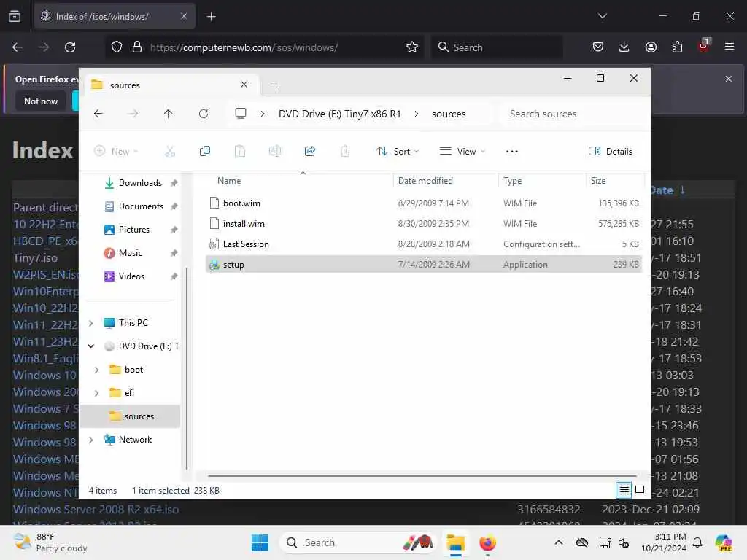
Task: Open Firefox Pocket save icon
Action: click(598, 47)
